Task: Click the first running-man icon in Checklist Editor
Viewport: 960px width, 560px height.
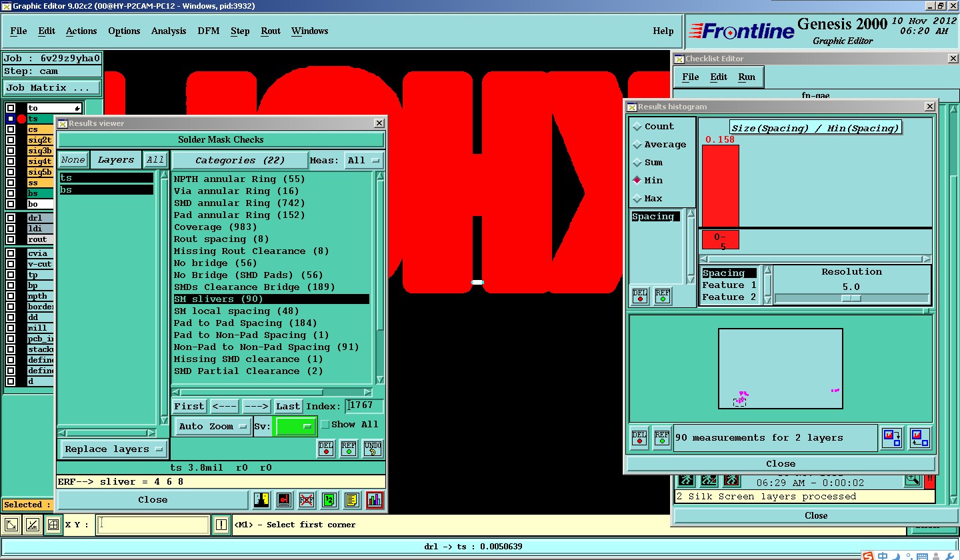Action: 686,480
